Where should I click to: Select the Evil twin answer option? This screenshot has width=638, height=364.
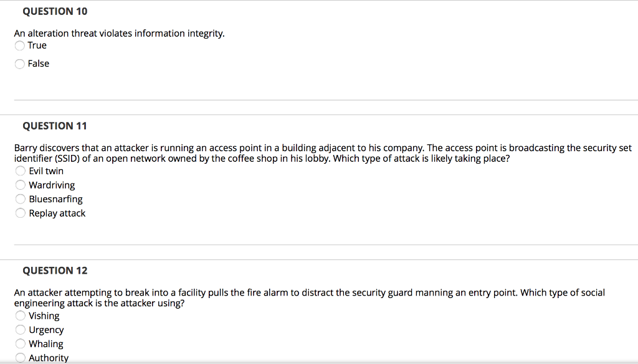(x=19, y=170)
